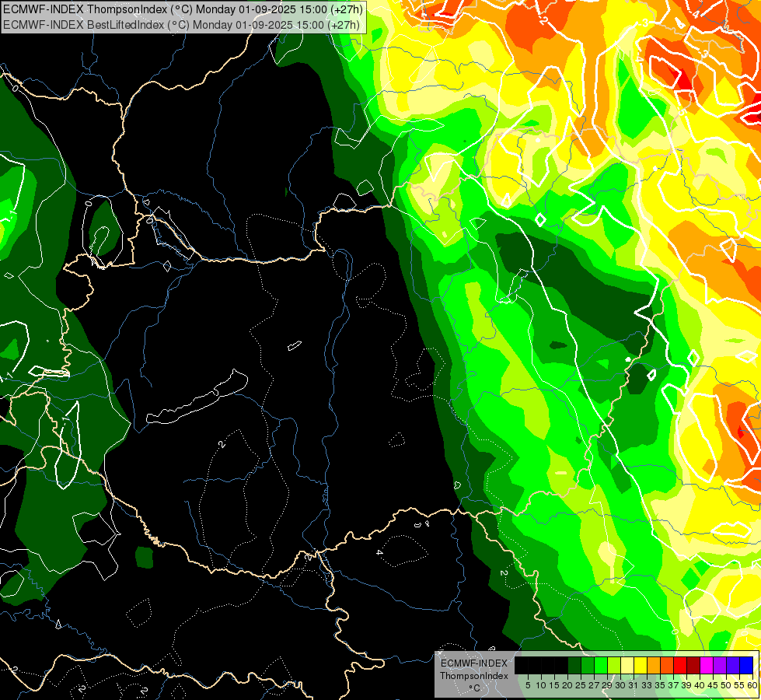The image size is (761, 700).
Task: Click legend tick value '31'
Action: click(634, 685)
